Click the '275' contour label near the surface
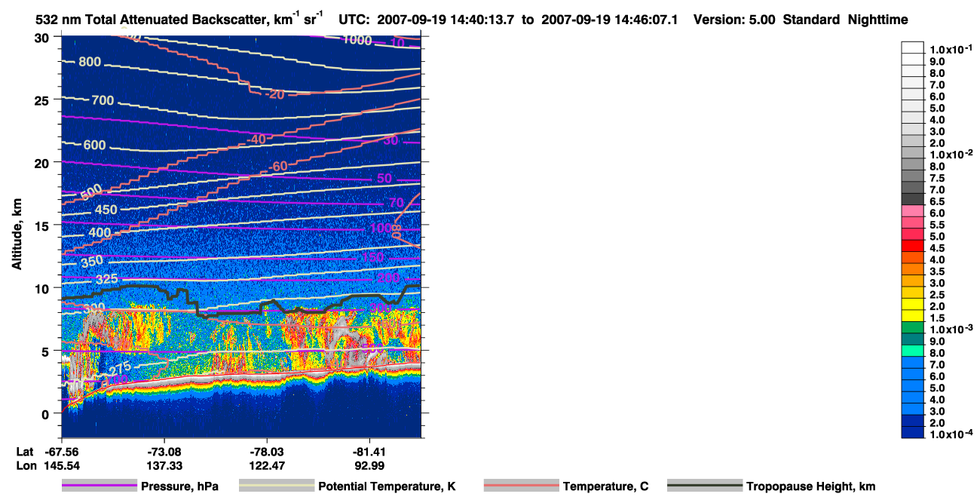This screenshot has height=503, width=980. click(x=121, y=369)
